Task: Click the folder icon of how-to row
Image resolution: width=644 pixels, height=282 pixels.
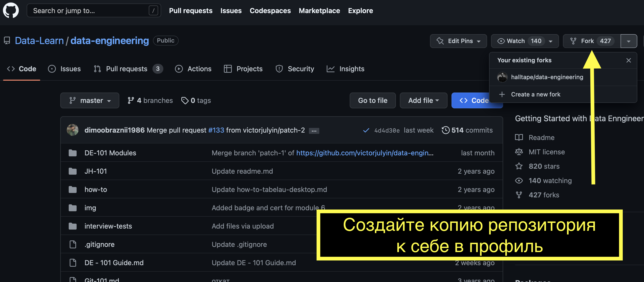Action: tap(72, 189)
